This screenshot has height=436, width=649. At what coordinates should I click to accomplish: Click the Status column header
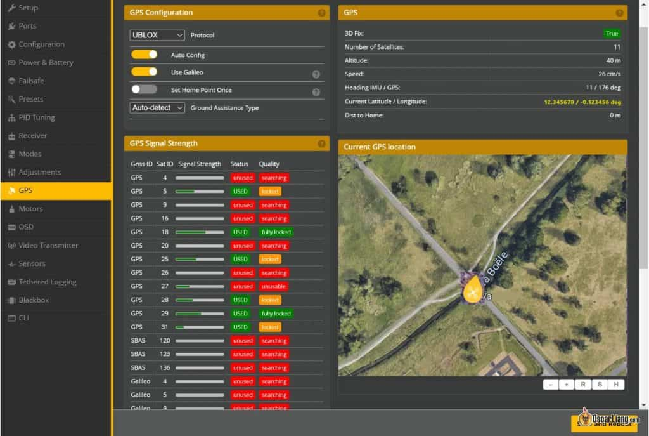(239, 164)
